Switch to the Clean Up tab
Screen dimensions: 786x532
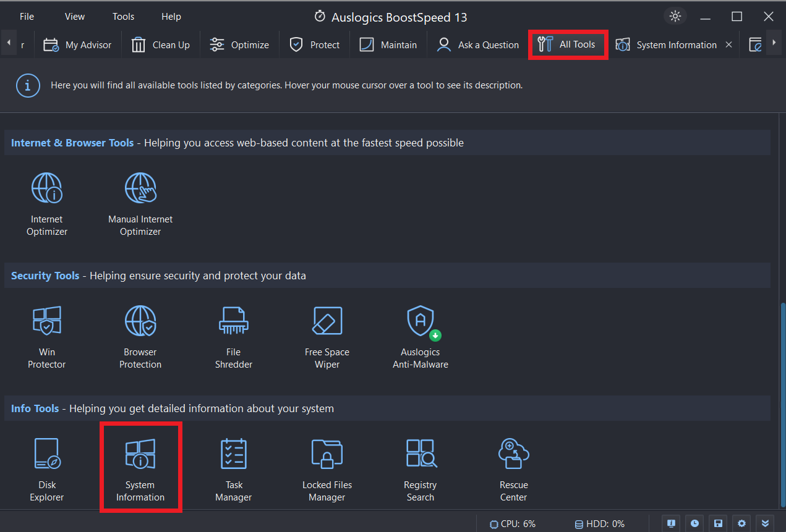click(160, 44)
